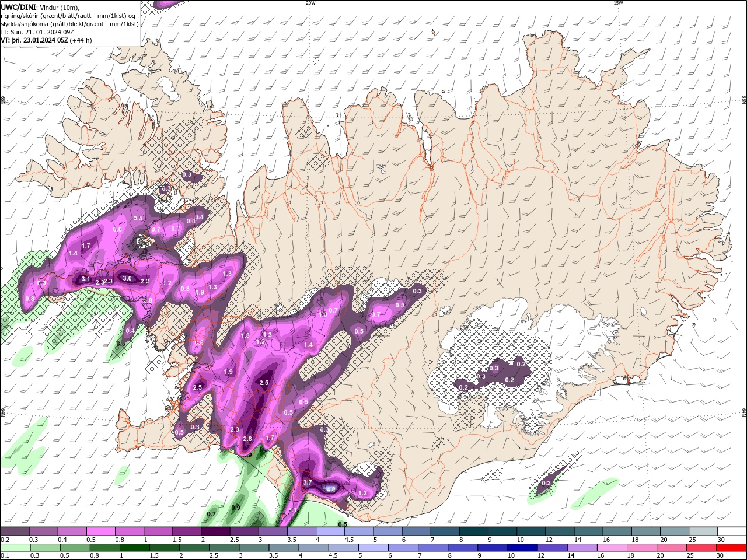
Task: Click the lavender 14–16 rain scale swatch
Action: pyautogui.click(x=581, y=548)
